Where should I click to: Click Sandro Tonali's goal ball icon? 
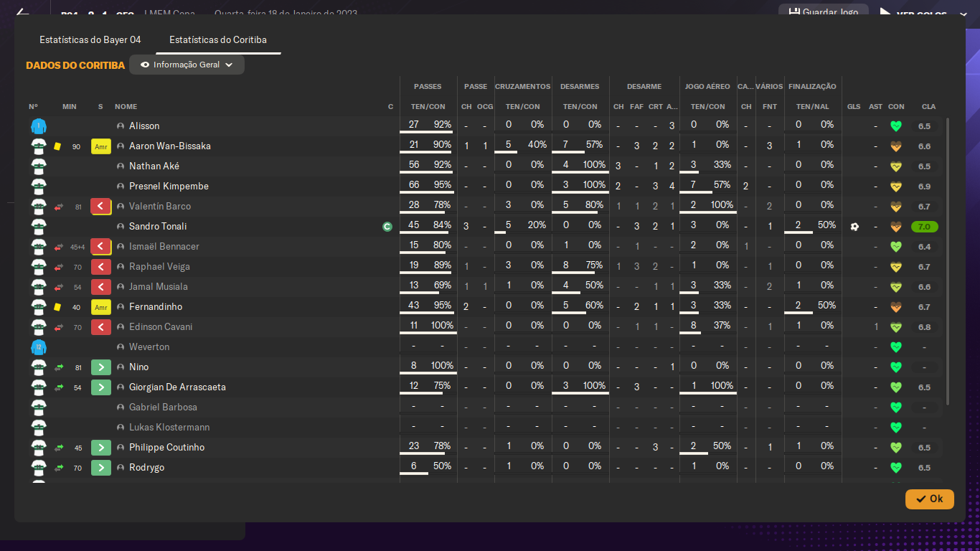[854, 227]
